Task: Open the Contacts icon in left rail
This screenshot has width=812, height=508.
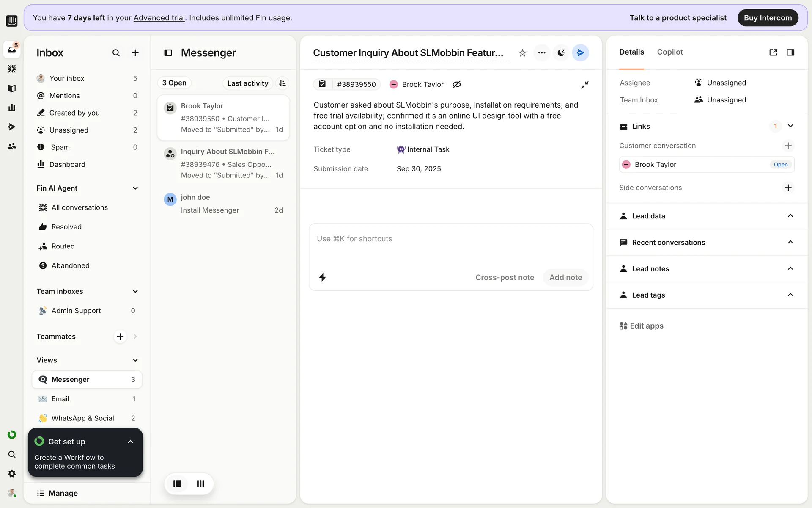Action: pyautogui.click(x=12, y=146)
